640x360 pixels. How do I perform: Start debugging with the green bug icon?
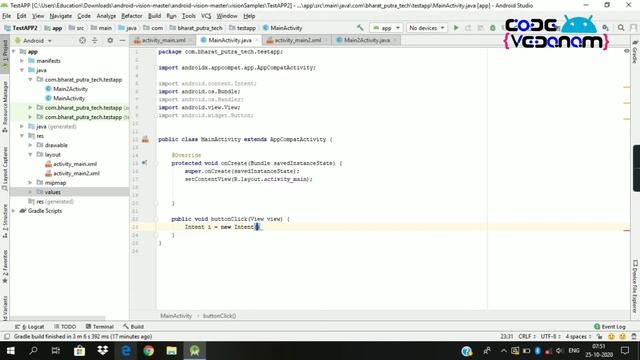coord(493,28)
